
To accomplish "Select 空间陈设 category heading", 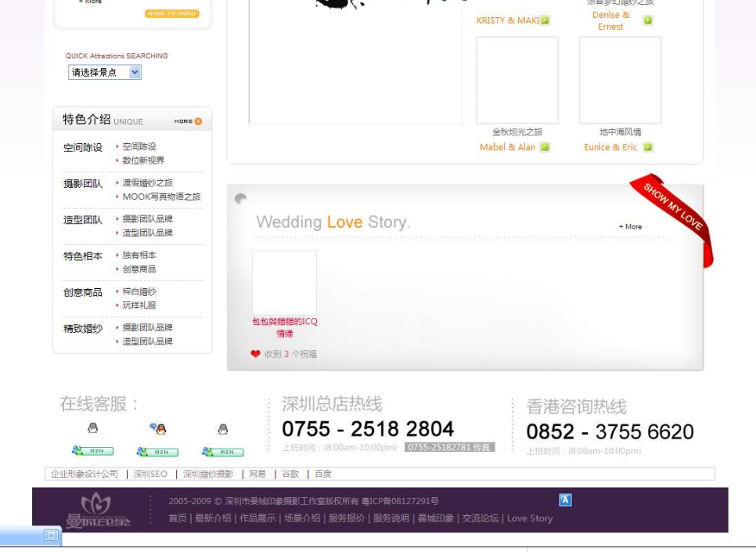I will click(83, 148).
